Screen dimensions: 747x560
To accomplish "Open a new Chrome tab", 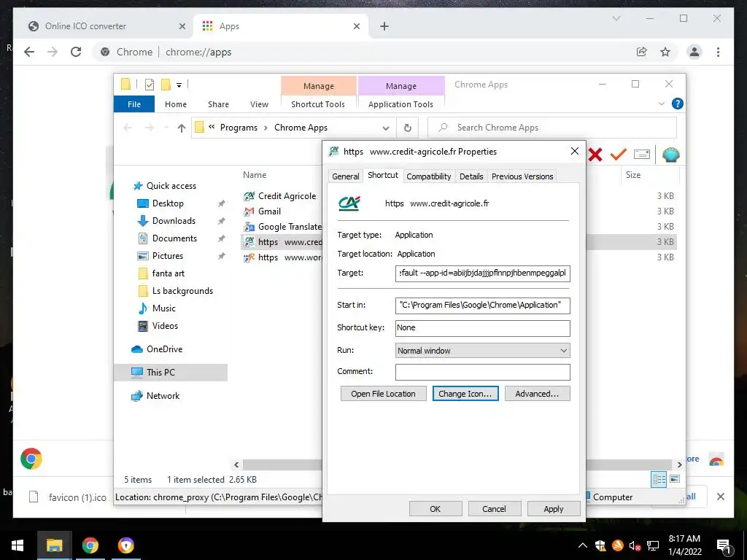I will [x=384, y=27].
